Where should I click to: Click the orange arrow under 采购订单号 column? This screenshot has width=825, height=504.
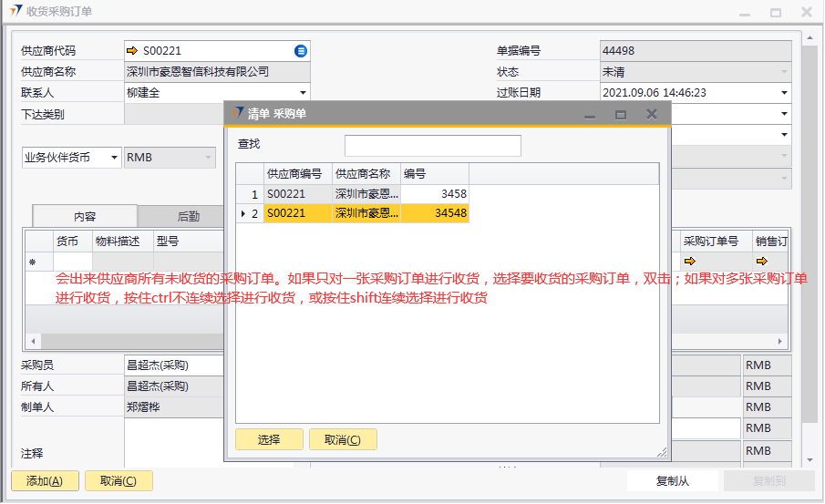(x=688, y=262)
